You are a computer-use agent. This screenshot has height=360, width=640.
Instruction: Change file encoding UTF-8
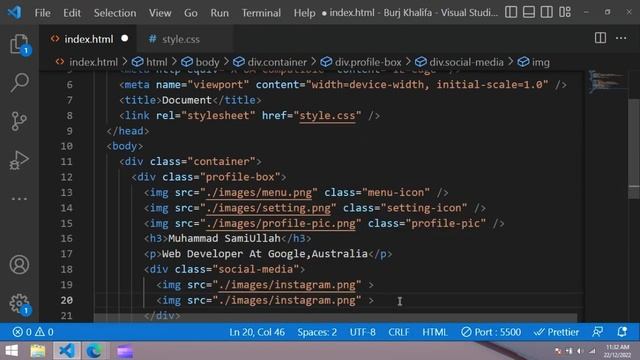(362, 332)
